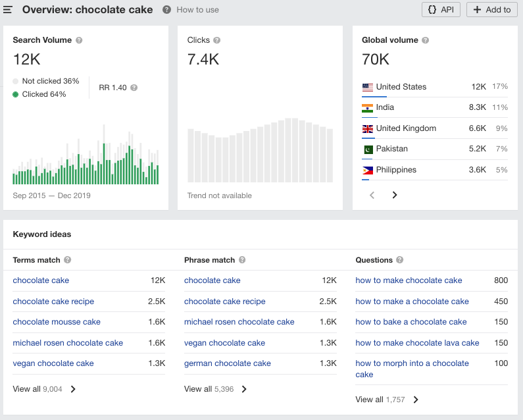Click the API button

441,10
